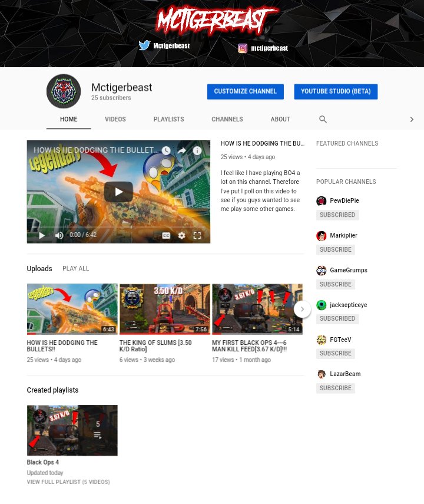Click the 25 subscribers text
This screenshot has width=424, height=504.
coord(111,98)
